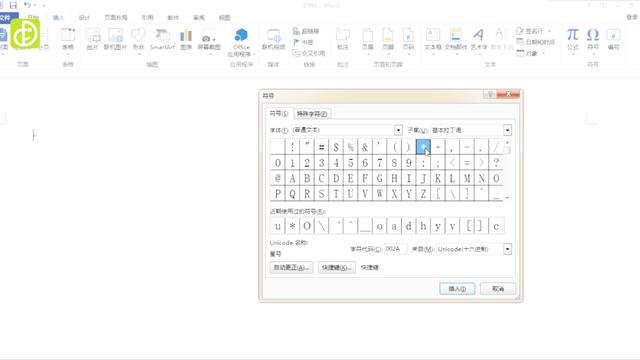Screen dimensions: 640x360
Task: Switch to the View (视图) tab
Action: (224, 18)
